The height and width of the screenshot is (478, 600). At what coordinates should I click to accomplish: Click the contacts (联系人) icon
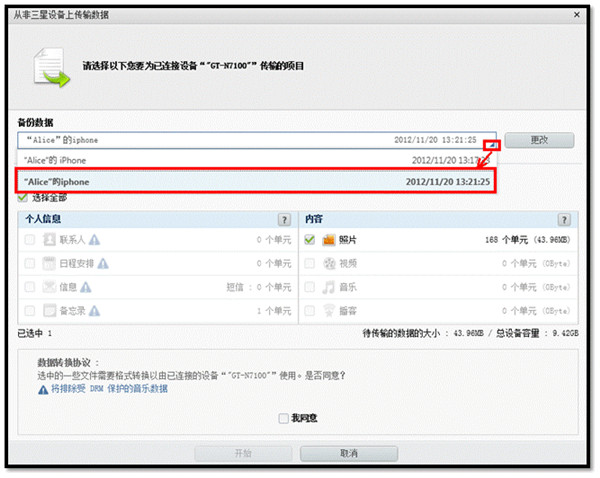tap(49, 240)
